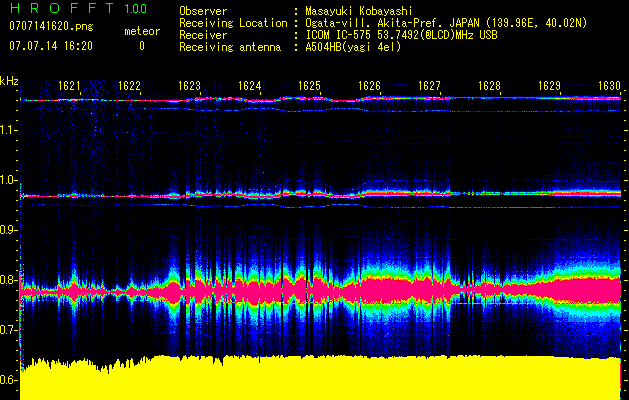Click the 1621 time axis marker
629x400 pixels.
point(69,86)
